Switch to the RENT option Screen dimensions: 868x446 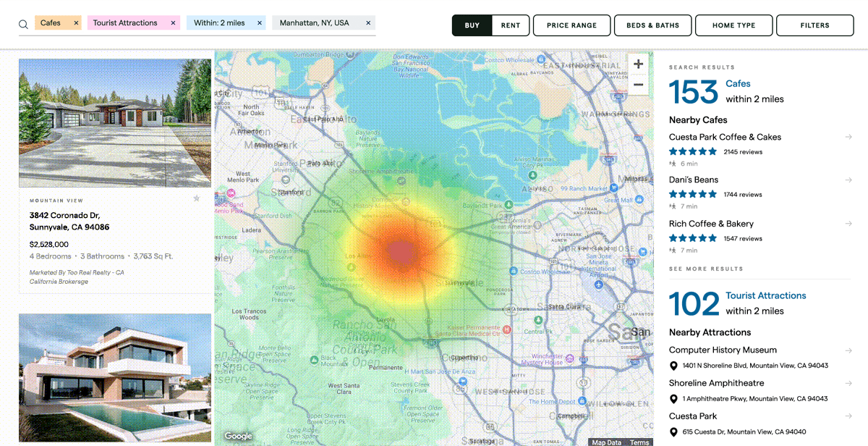tap(511, 25)
